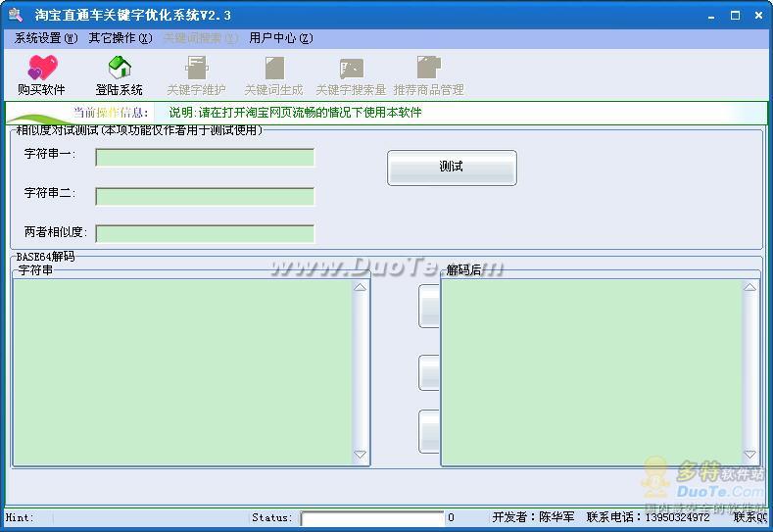Open the 用户中心 menu
The height and width of the screenshot is (532, 773).
[281, 38]
